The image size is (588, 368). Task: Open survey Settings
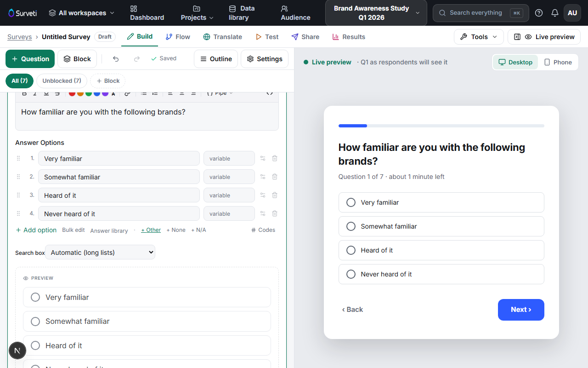coord(265,59)
